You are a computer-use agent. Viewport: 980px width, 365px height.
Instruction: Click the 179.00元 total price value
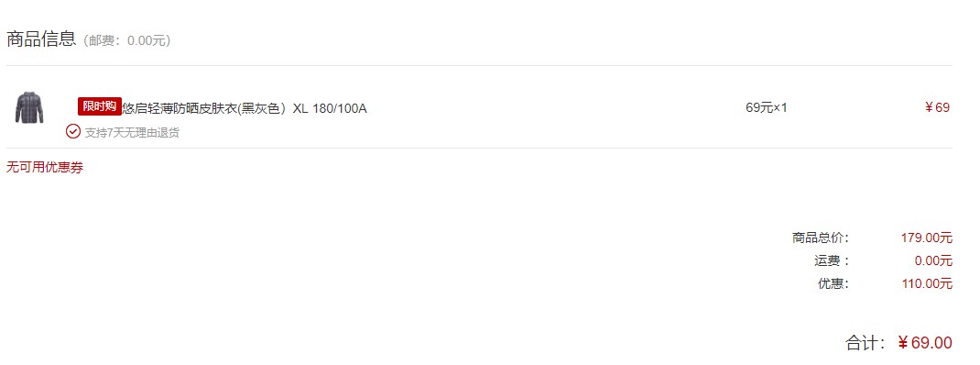coord(926,238)
